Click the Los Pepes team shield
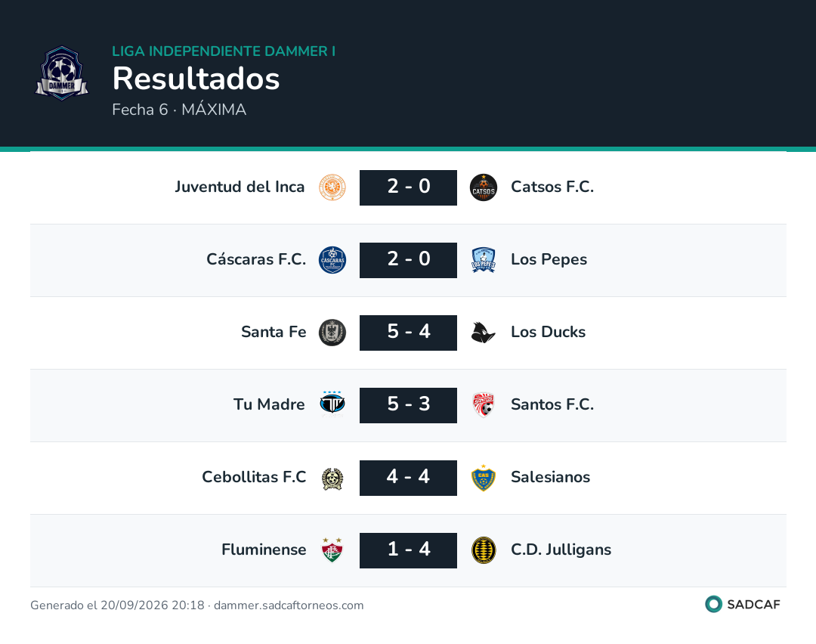 click(x=484, y=260)
